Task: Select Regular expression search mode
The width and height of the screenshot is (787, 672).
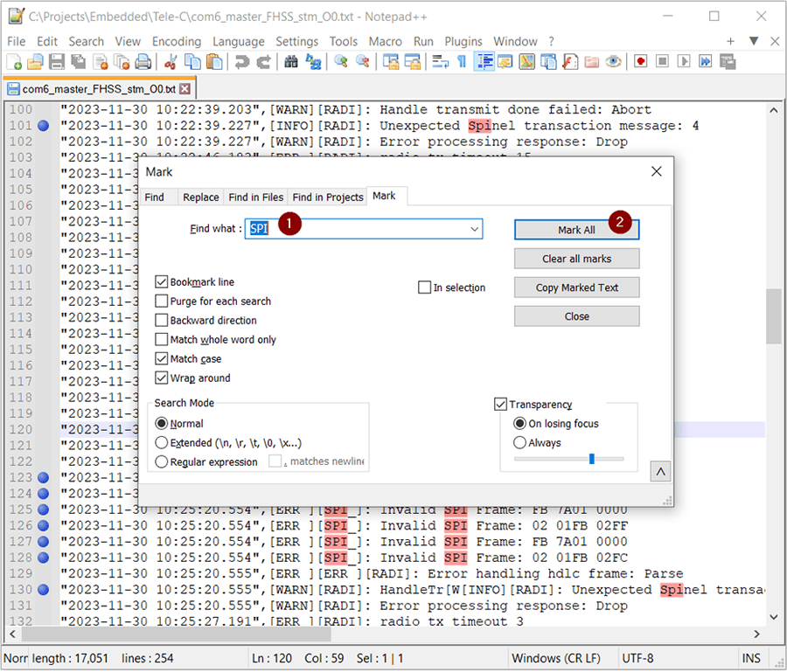Action: (161, 462)
